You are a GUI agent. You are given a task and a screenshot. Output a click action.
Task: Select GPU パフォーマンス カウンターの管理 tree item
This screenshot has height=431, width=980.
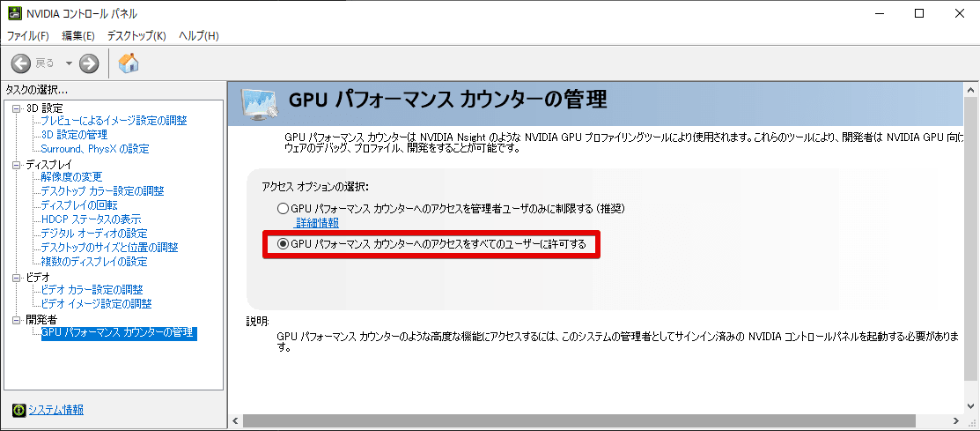pyautogui.click(x=119, y=333)
